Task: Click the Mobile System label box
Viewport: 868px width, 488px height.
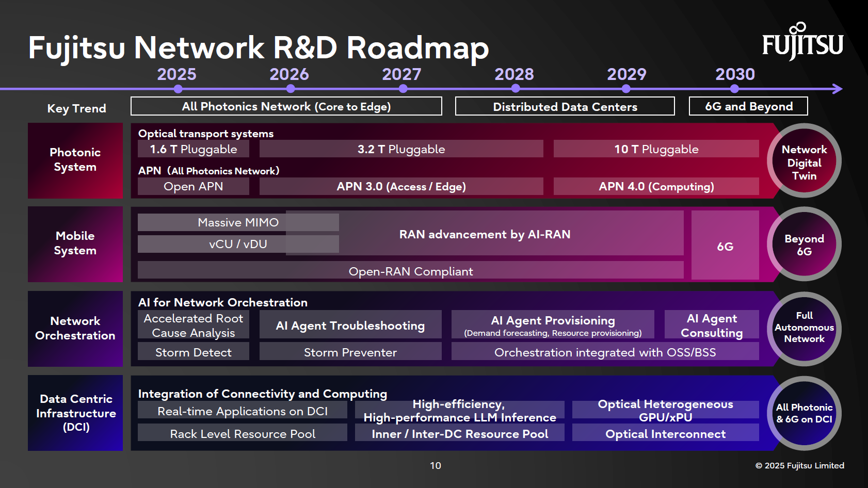Action: (75, 243)
